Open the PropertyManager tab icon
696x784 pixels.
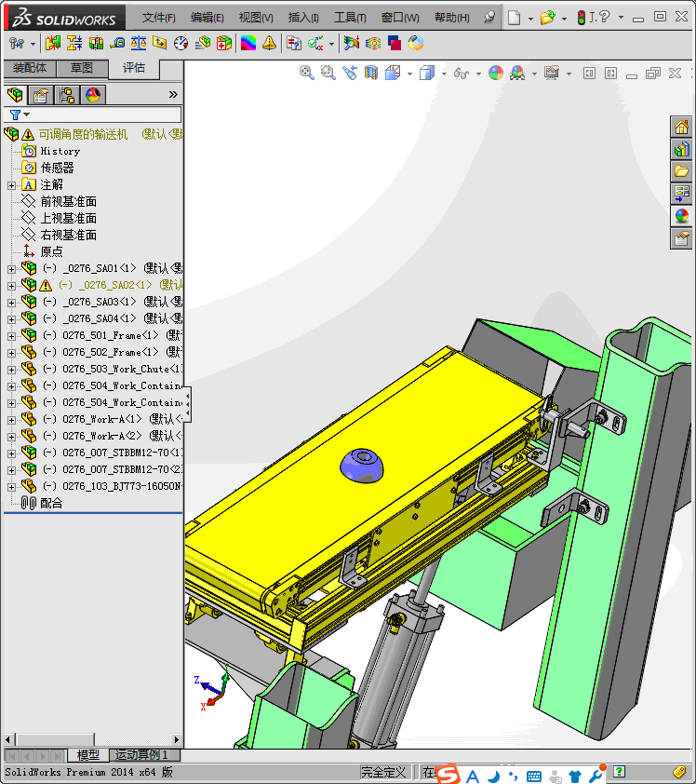[40, 94]
